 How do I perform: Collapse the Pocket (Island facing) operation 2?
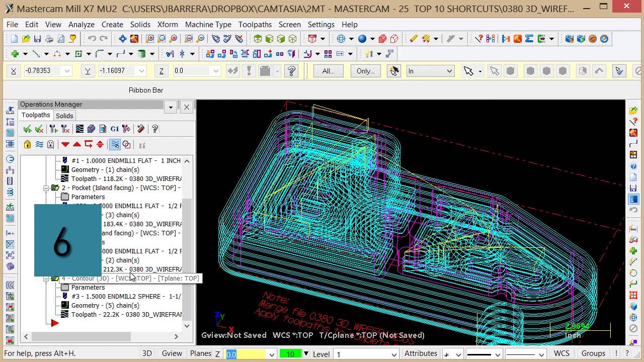46,188
